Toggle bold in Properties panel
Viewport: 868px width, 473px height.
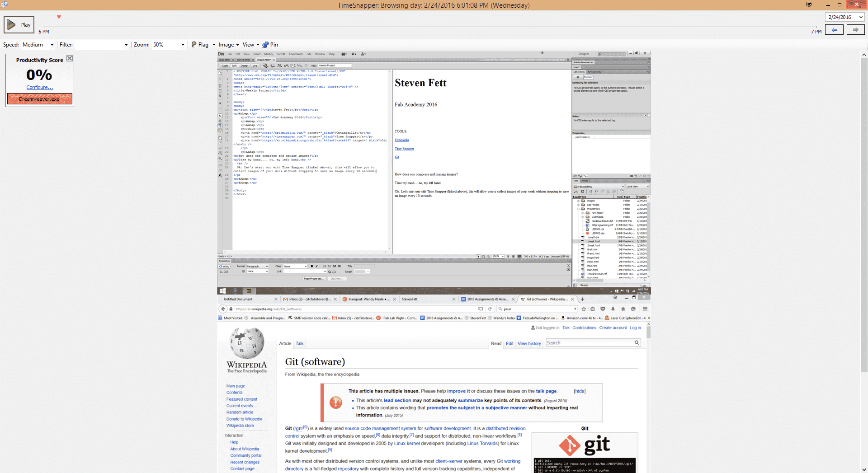tap(311, 267)
